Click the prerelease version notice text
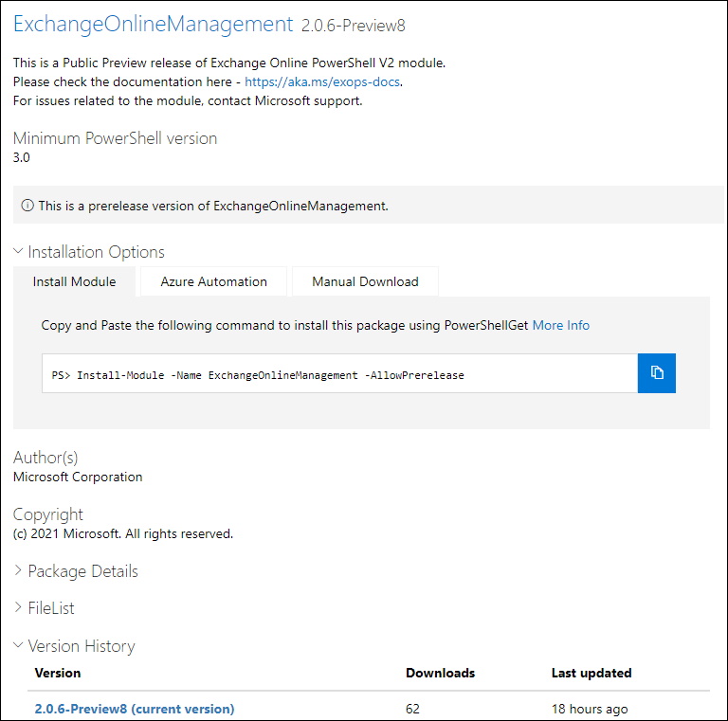The image size is (728, 721). point(213,206)
